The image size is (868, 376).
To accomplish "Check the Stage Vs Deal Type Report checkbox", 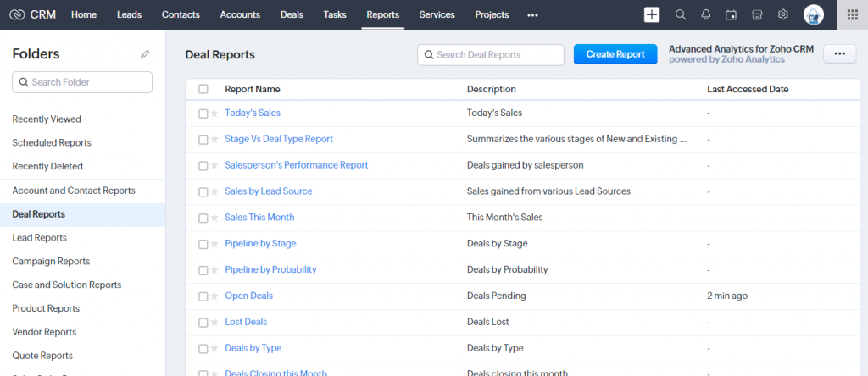I will tap(203, 140).
